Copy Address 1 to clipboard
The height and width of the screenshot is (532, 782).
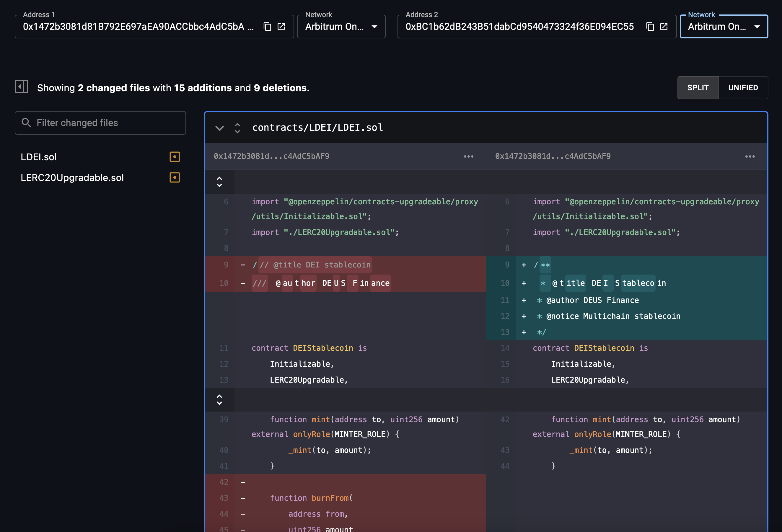(268, 26)
